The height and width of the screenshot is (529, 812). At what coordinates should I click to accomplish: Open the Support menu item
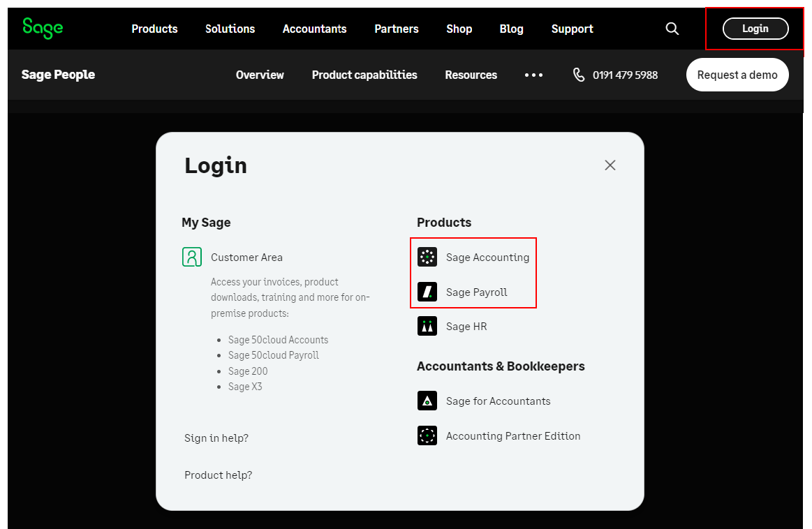pos(572,29)
